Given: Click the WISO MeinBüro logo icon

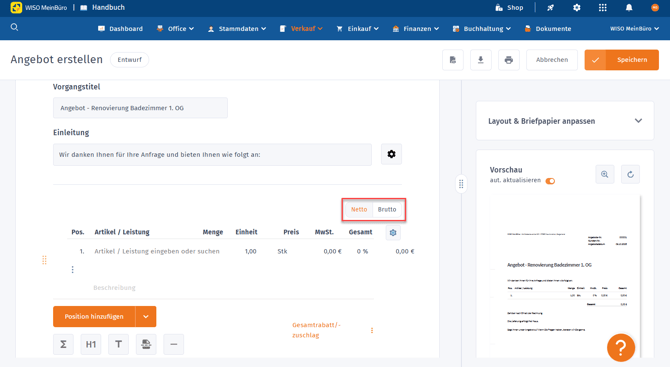Looking at the screenshot, I should coord(16,7).
